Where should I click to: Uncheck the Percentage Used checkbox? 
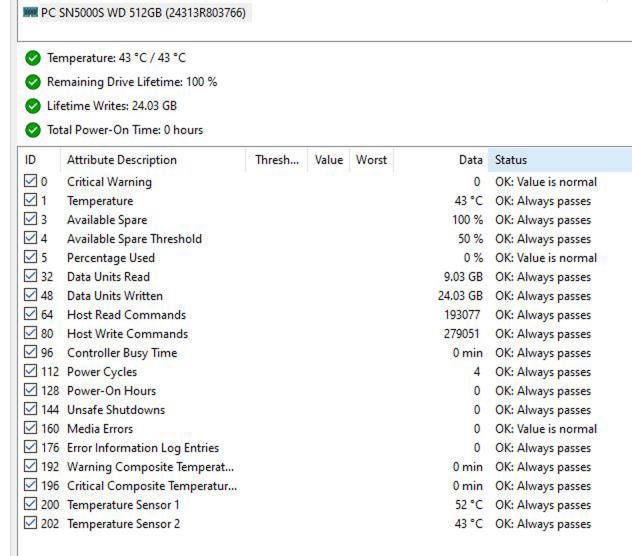[30, 257]
